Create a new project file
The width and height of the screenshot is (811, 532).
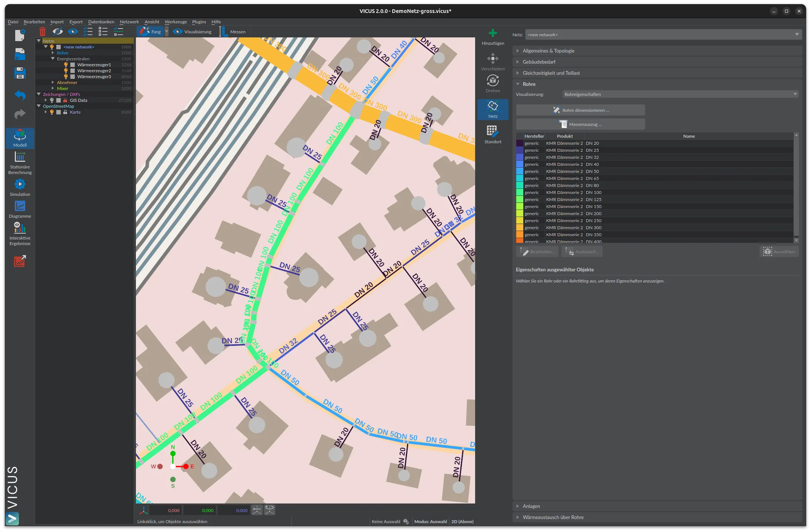[20, 35]
